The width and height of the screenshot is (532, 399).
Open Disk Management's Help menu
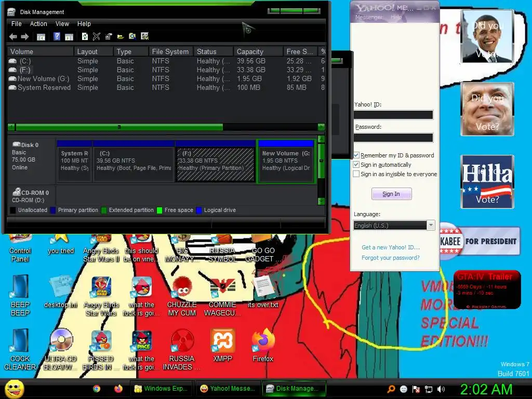click(x=84, y=24)
